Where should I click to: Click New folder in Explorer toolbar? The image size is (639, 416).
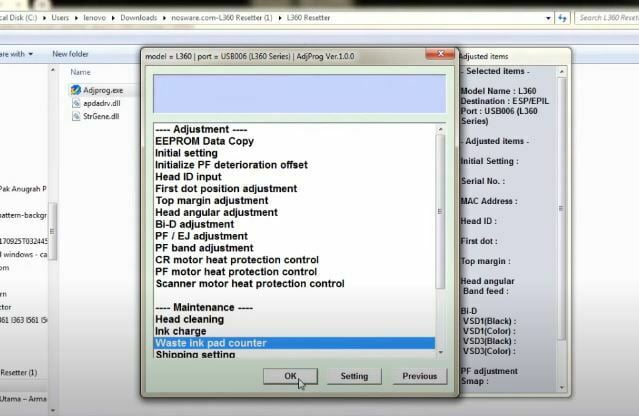click(x=70, y=54)
